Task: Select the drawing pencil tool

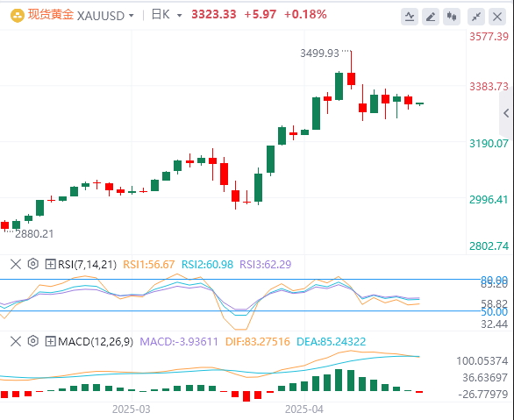Action: click(x=431, y=17)
